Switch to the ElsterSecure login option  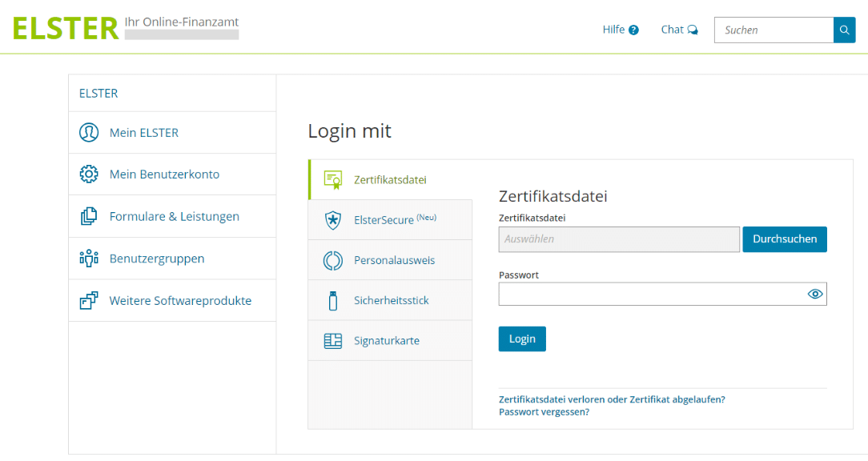pyautogui.click(x=390, y=220)
